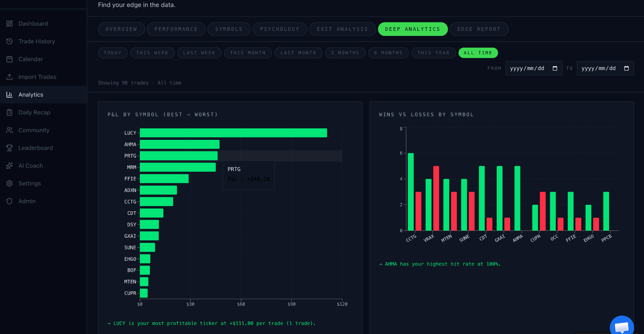Click the VRAX red losses bar
Screen dimensions: 644x334
pos(436,198)
